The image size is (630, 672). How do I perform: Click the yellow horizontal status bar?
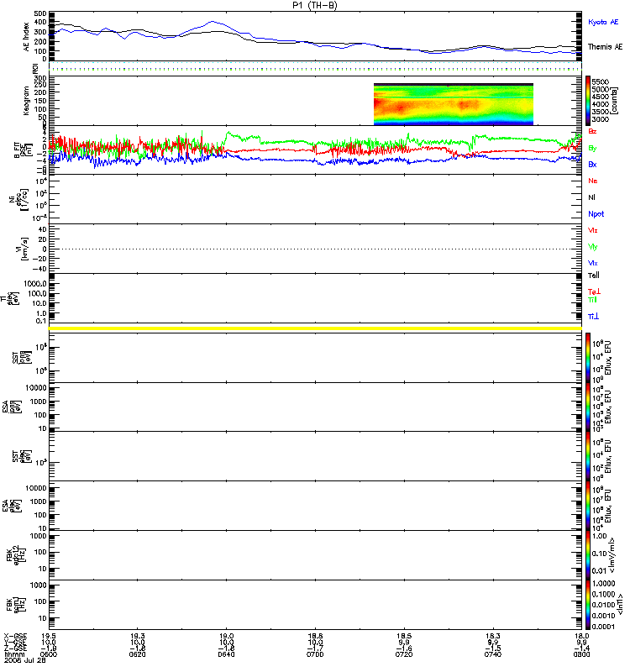315,328
